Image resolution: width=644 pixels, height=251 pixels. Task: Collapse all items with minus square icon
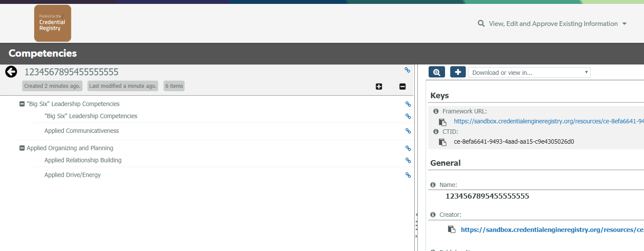402,87
